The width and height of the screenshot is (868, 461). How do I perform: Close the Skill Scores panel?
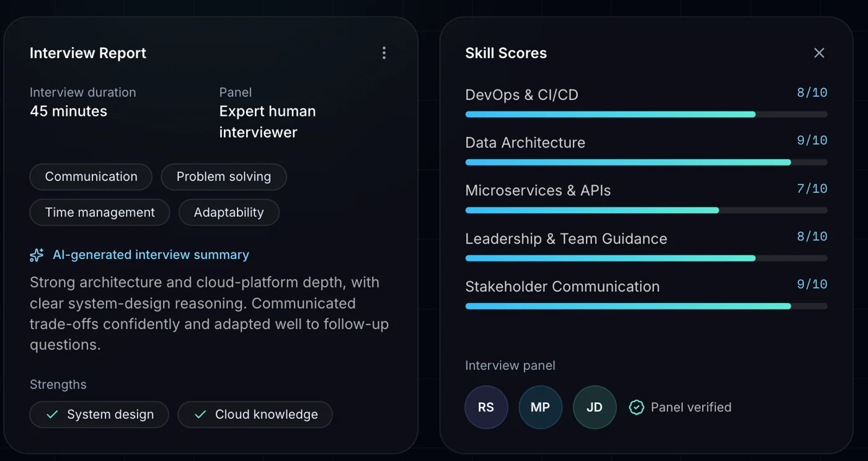[819, 53]
